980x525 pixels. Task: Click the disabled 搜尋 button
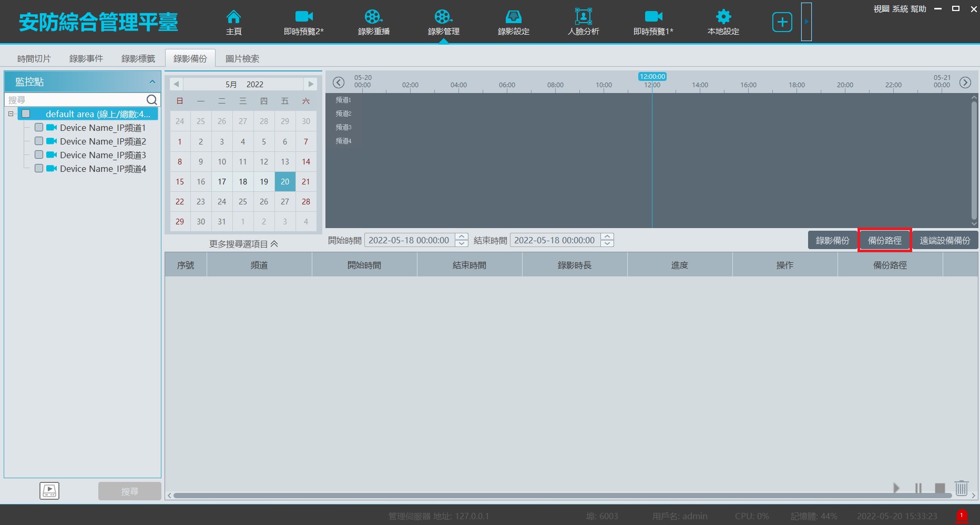pyautogui.click(x=130, y=491)
